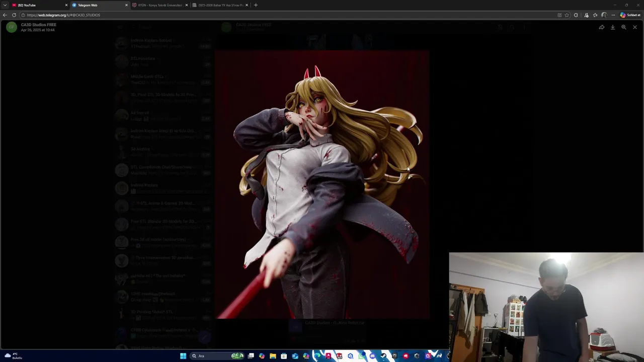Open Microsoft Edge from the taskbar

[317, 356]
